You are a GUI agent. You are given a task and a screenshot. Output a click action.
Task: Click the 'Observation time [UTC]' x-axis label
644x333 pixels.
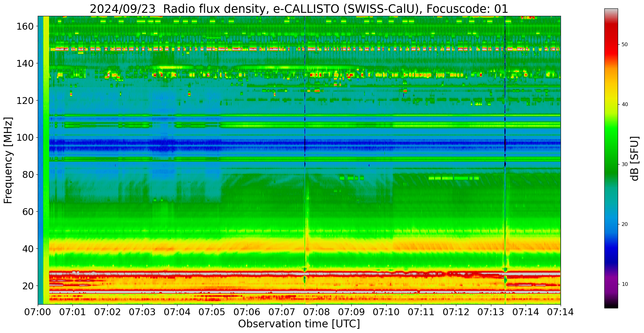coord(299,324)
